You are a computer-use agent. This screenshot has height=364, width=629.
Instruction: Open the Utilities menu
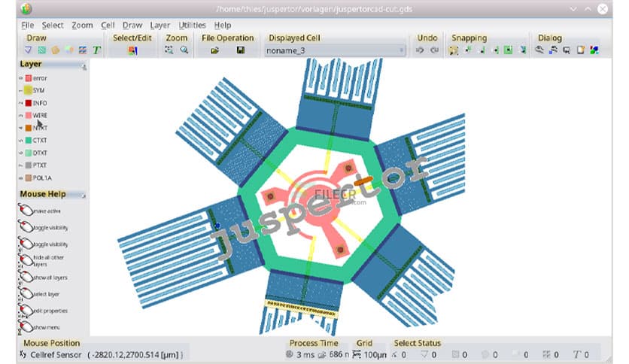click(x=192, y=26)
